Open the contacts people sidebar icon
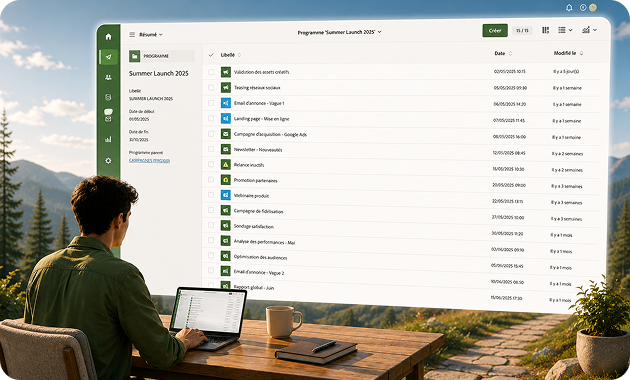 tap(108, 78)
